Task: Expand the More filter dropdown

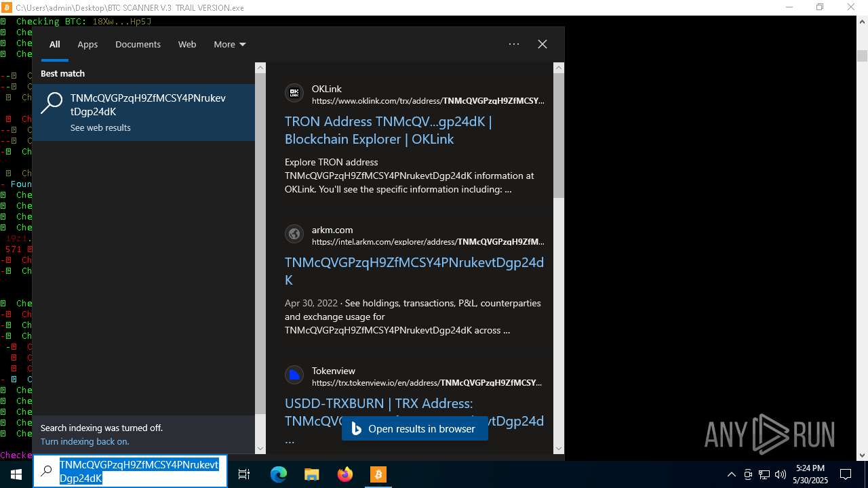Action: 230,45
